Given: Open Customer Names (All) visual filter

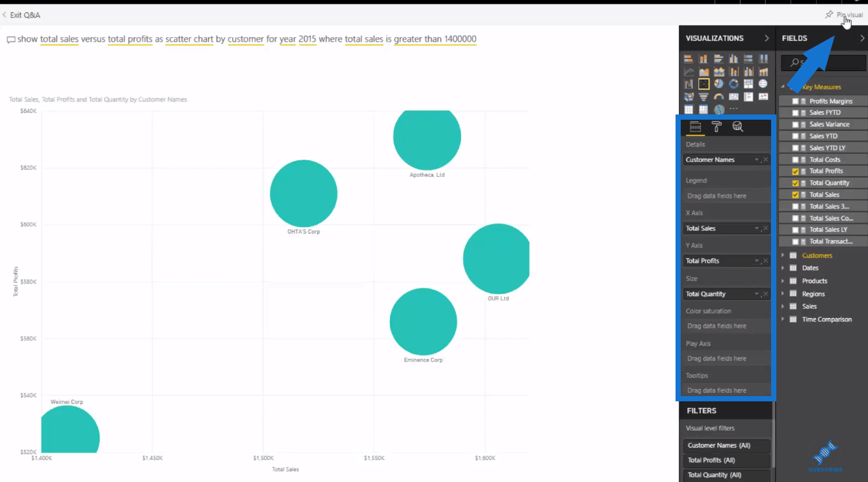Looking at the screenshot, I should (x=726, y=446).
